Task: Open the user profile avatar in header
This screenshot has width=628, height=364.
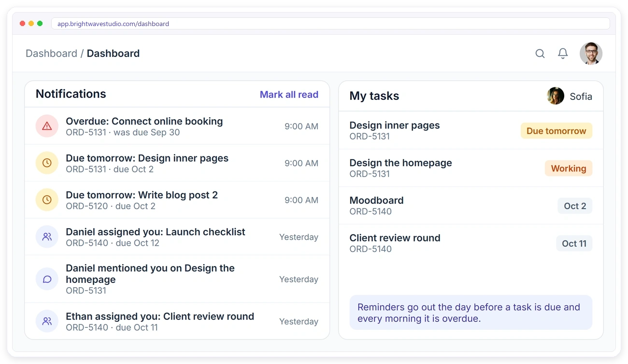Action: point(591,54)
